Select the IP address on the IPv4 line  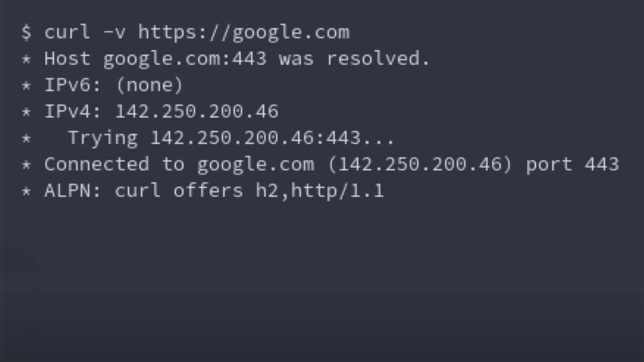tap(196, 111)
